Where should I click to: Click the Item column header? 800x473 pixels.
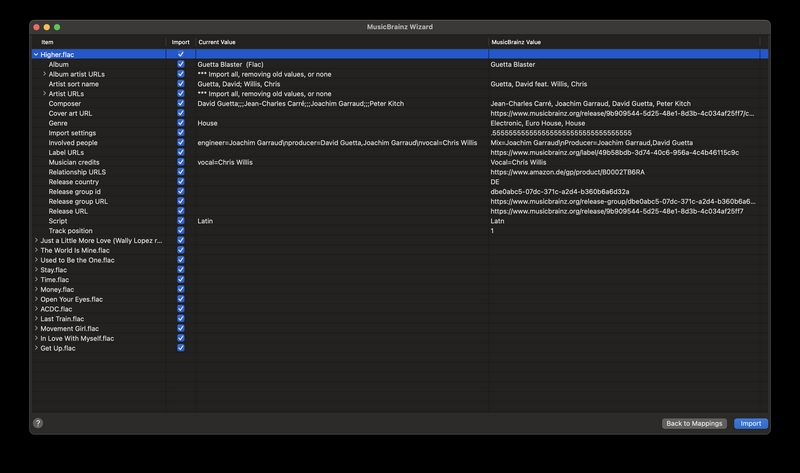(99, 42)
